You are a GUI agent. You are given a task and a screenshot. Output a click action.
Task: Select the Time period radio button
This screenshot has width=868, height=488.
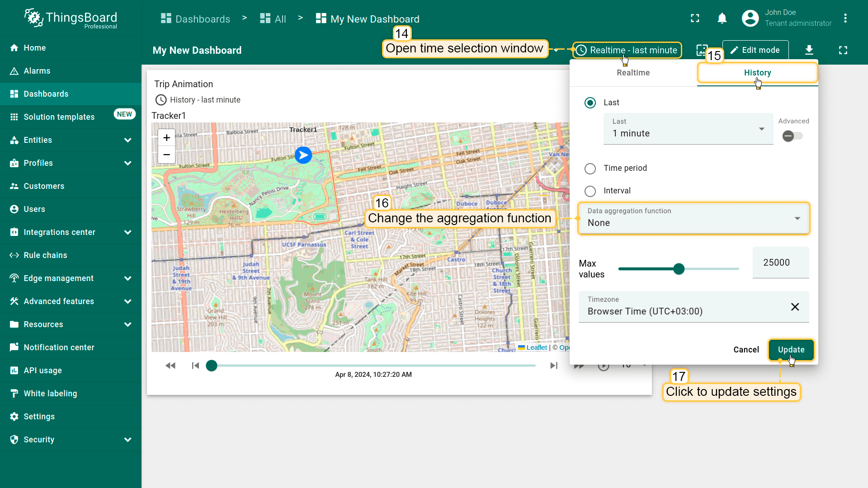tap(590, 169)
